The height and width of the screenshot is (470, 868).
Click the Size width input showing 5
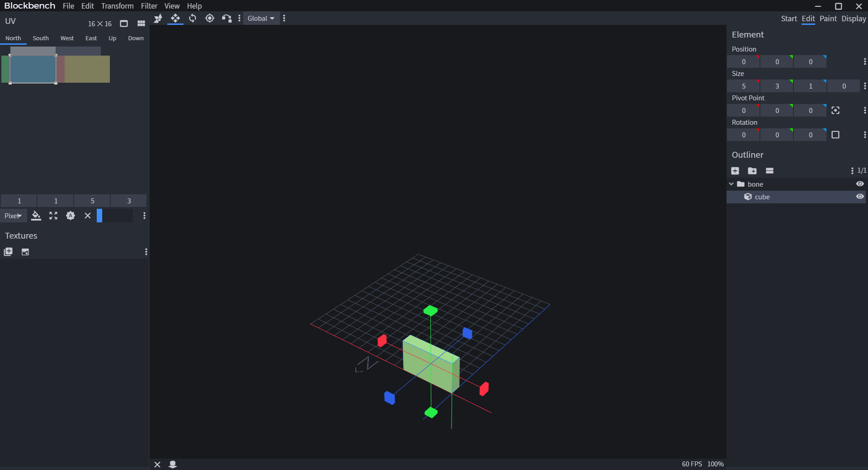click(x=743, y=86)
